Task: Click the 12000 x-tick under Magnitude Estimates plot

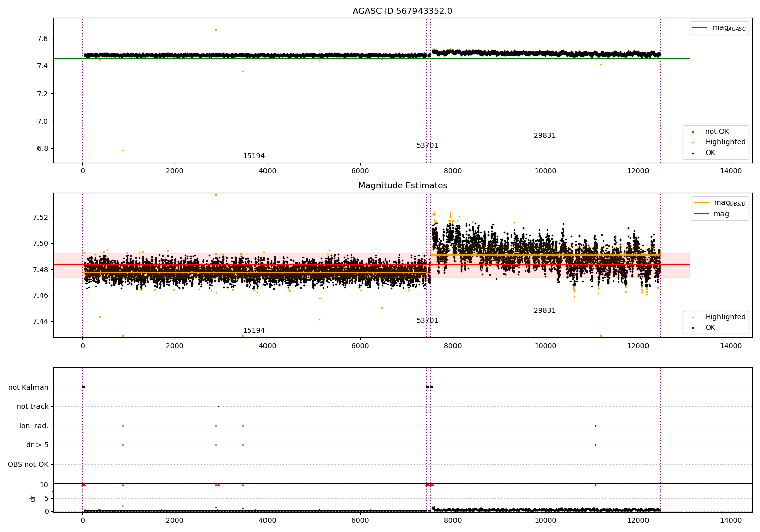Action: click(638, 346)
